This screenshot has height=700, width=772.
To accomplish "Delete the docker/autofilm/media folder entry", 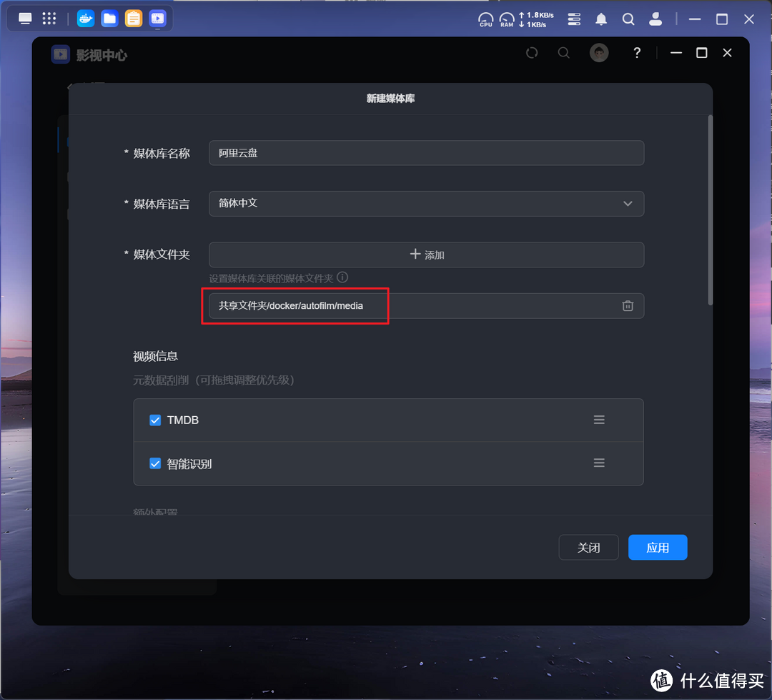I will click(628, 306).
